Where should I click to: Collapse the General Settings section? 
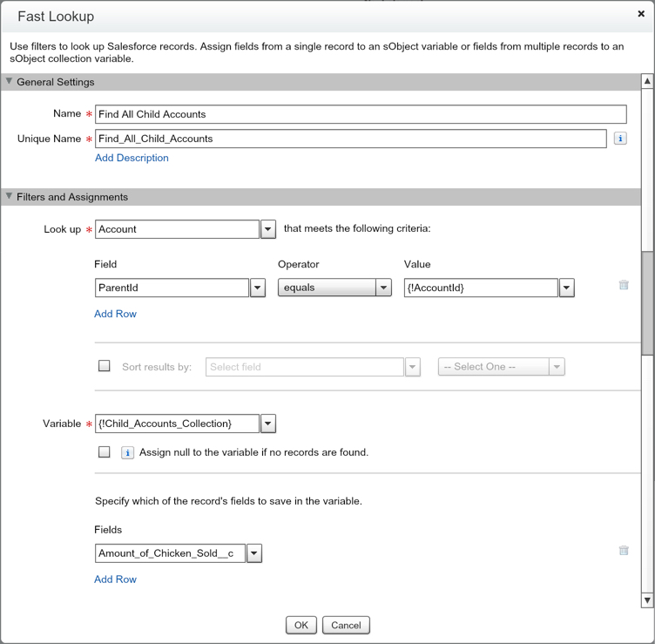[x=10, y=82]
